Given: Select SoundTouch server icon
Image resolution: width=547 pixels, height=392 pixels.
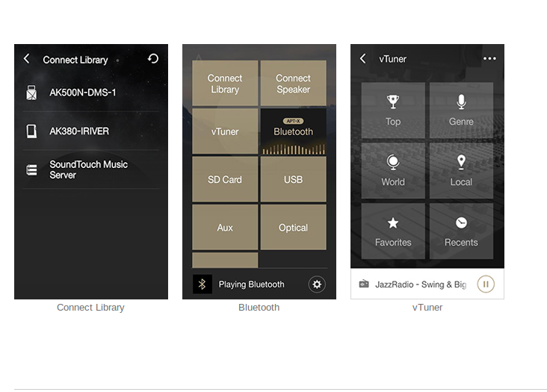Looking at the screenshot, I should tap(31, 169).
